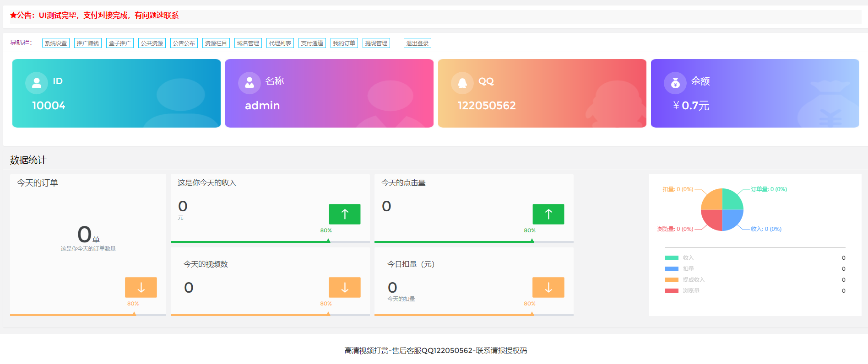Click pie label 浏览量: 0 (0%)
This screenshot has height=364, width=868.
point(675,229)
